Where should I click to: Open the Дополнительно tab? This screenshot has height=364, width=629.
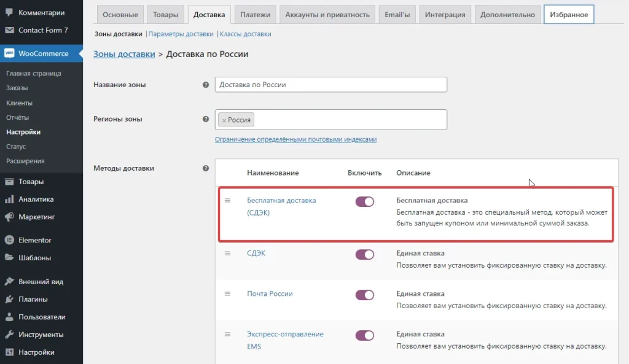click(x=507, y=14)
